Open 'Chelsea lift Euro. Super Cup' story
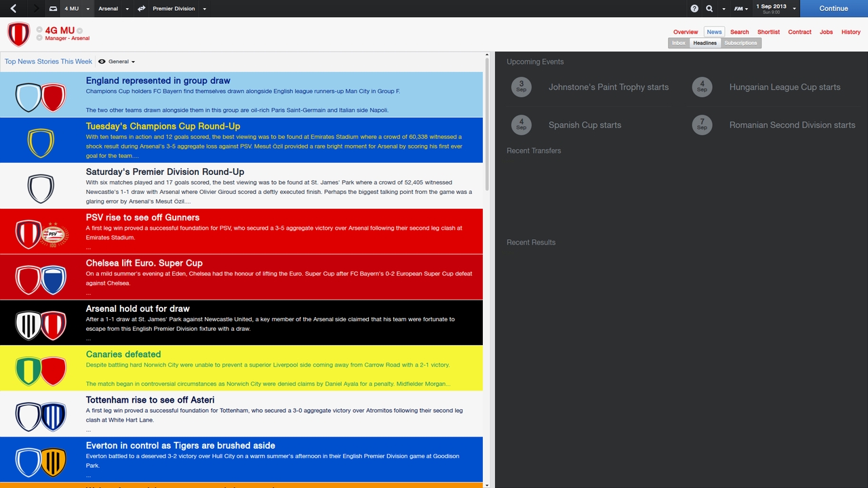The image size is (868, 488). [x=142, y=263]
